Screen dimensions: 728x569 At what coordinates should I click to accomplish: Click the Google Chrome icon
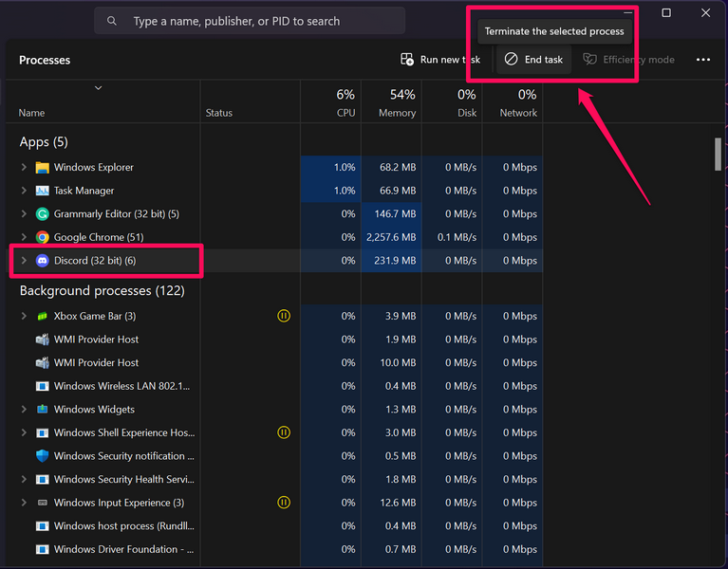[42, 237]
